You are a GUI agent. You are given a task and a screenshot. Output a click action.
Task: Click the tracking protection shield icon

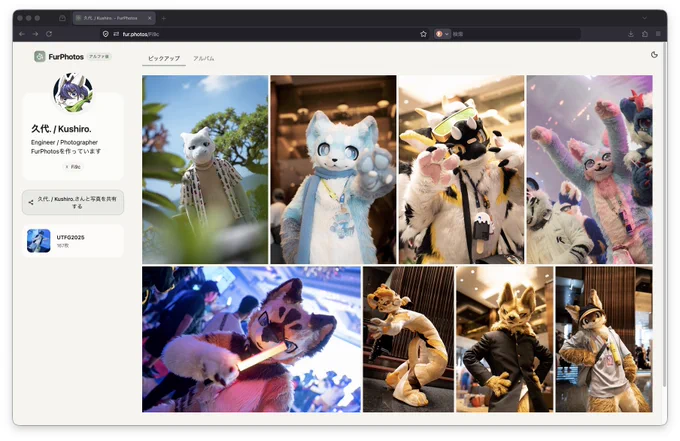105,34
